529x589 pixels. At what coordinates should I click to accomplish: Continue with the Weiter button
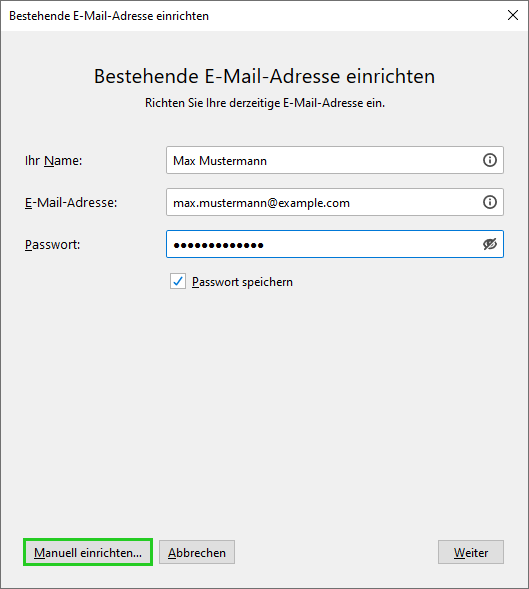471,552
